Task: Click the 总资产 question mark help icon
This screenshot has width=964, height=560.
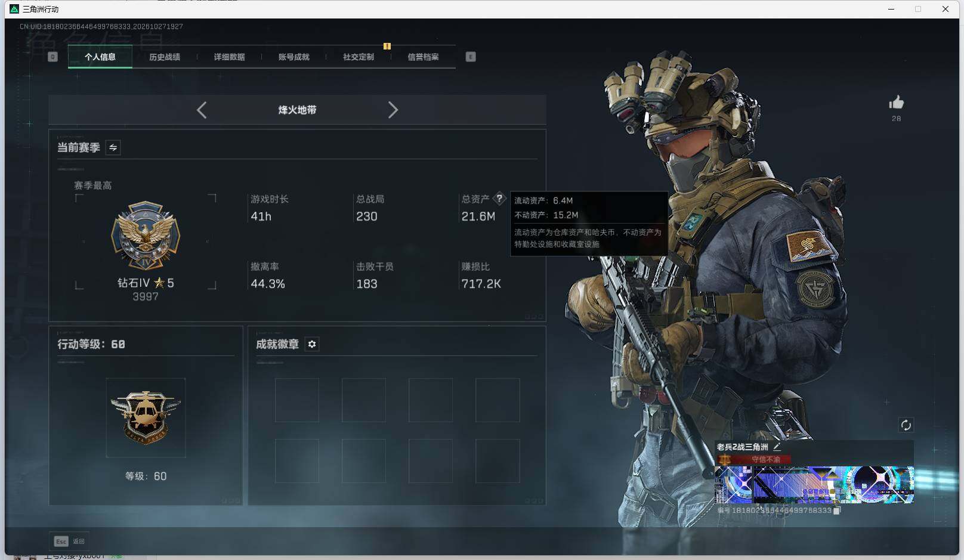Action: [499, 199]
